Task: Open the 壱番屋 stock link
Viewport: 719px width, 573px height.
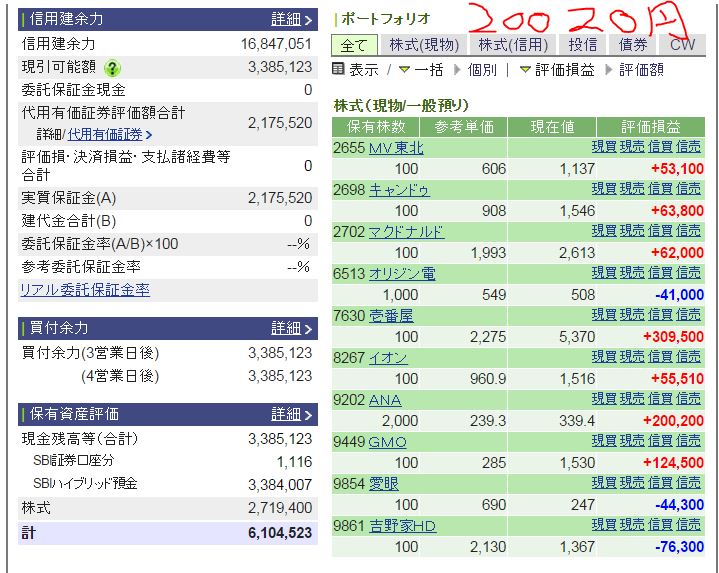Action: [x=391, y=316]
